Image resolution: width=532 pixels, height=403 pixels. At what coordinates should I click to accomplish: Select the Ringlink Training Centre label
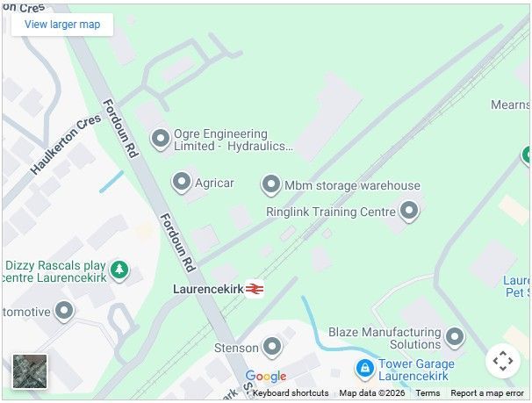[x=331, y=212]
